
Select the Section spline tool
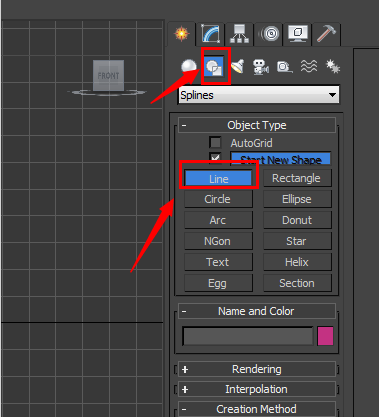click(297, 283)
